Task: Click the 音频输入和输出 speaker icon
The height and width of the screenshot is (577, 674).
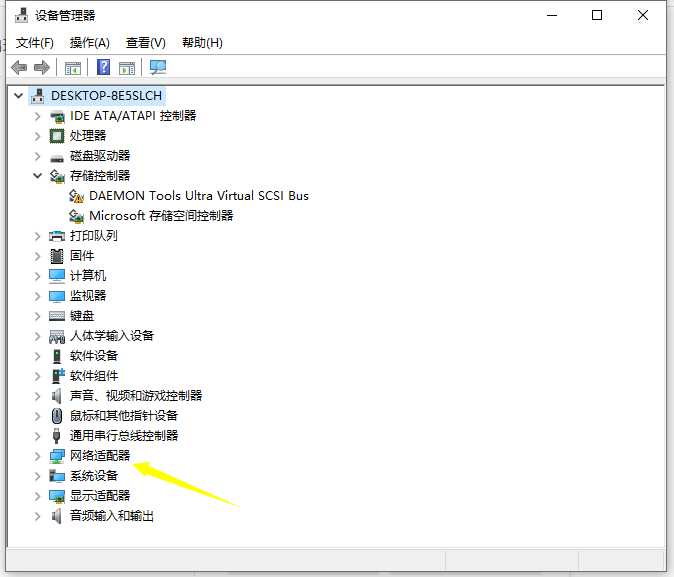Action: pos(56,516)
